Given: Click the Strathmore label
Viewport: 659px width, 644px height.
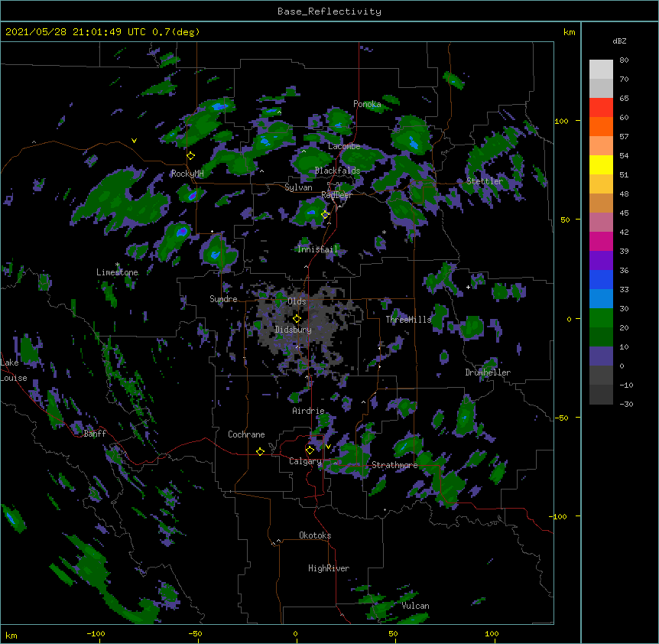Looking at the screenshot, I should [x=394, y=465].
